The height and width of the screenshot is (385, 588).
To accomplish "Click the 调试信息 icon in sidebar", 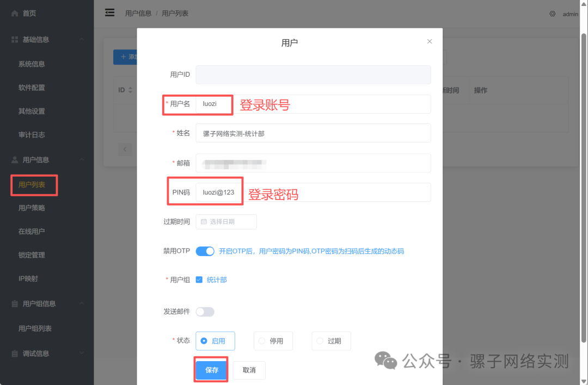I will pyautogui.click(x=14, y=353).
